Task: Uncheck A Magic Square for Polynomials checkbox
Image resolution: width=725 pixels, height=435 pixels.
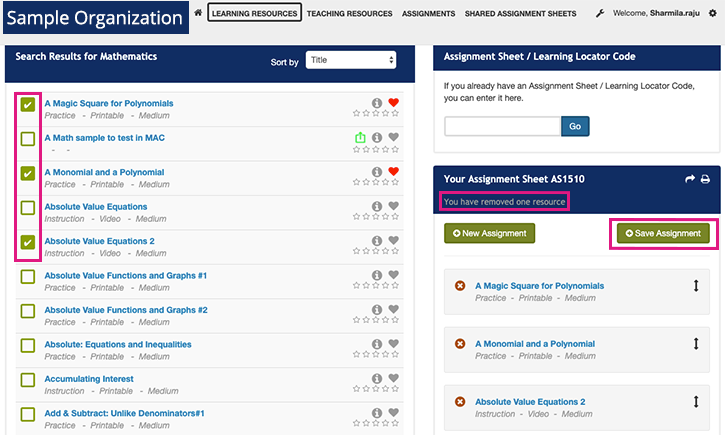Action: (28, 104)
